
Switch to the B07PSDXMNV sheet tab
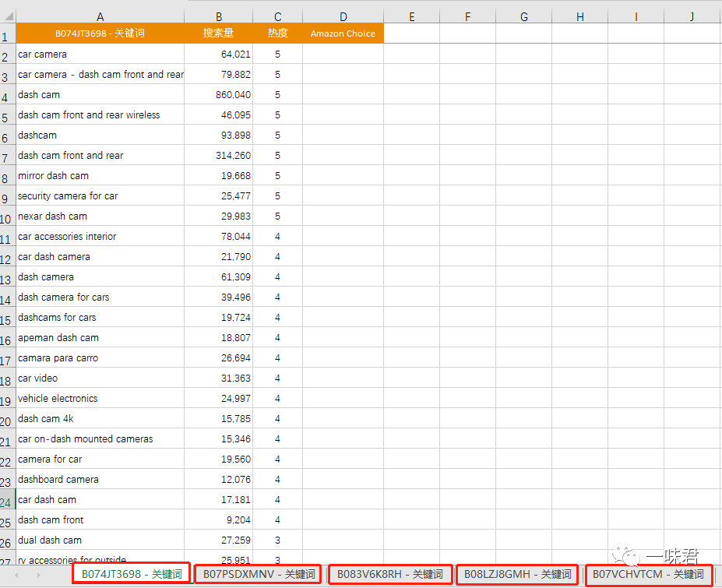tap(258, 574)
